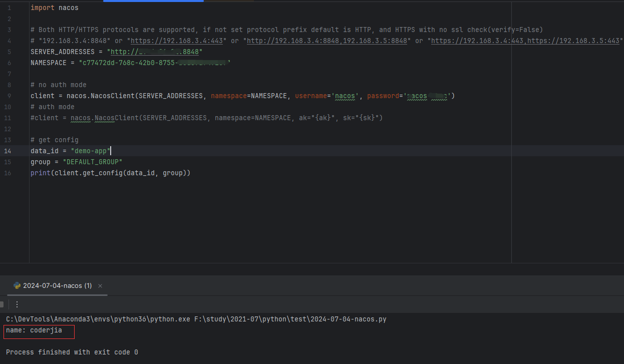Open the 2024-07-04-nacos.py file path link in console
The height and width of the screenshot is (364, 624).
coord(290,319)
